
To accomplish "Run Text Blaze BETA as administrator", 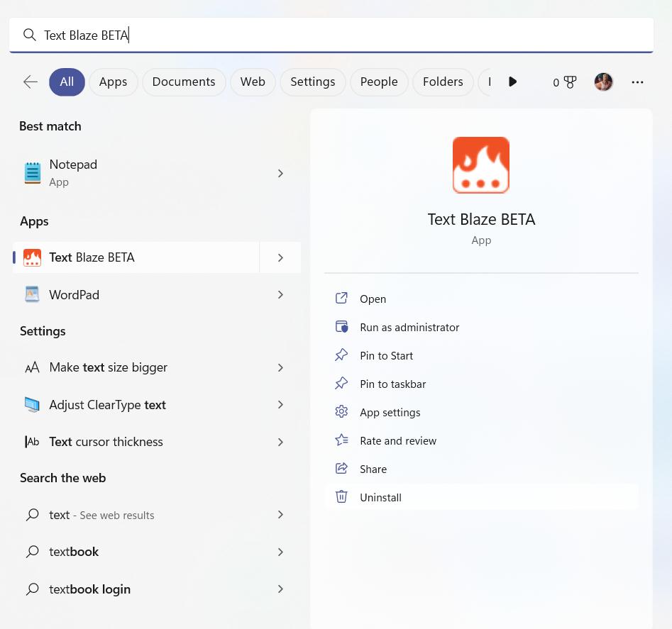I will (x=481, y=327).
